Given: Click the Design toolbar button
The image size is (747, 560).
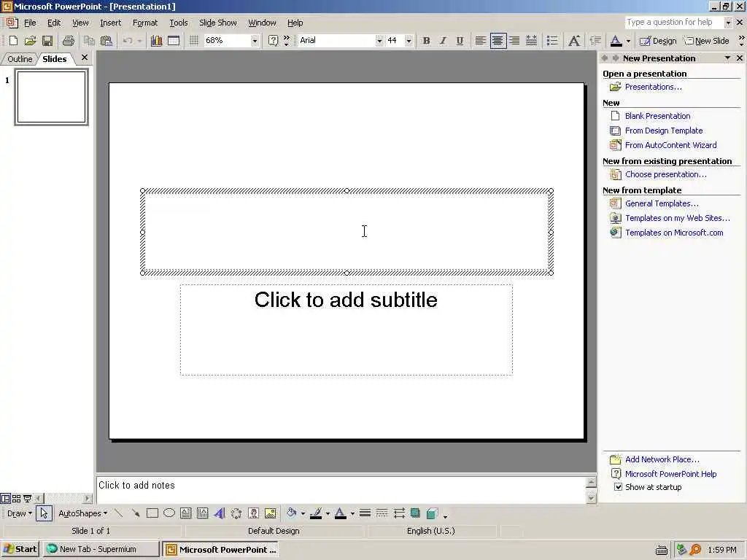Looking at the screenshot, I should coord(658,41).
